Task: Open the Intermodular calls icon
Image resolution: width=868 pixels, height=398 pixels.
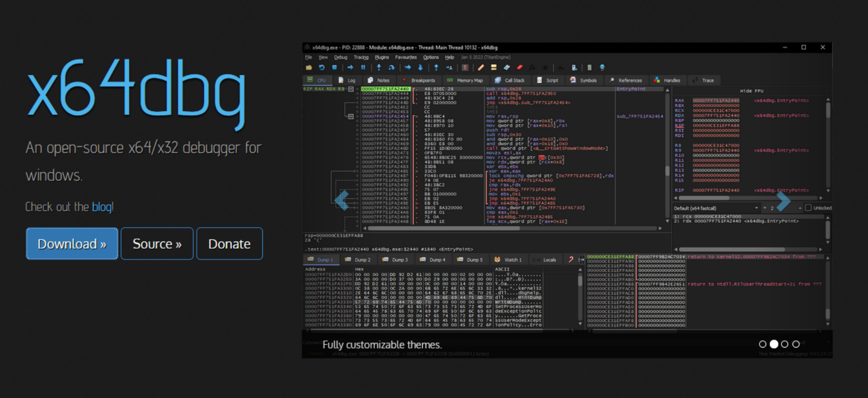Action: click(574, 67)
